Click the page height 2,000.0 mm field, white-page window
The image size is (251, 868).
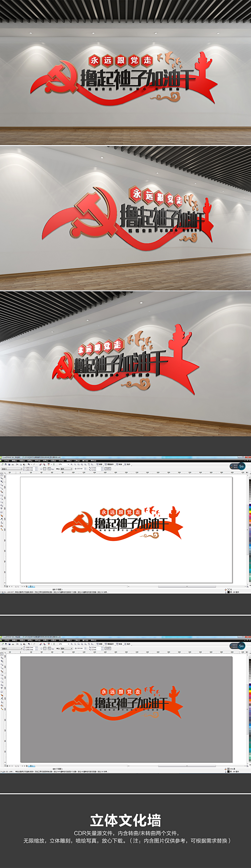(x=30, y=470)
